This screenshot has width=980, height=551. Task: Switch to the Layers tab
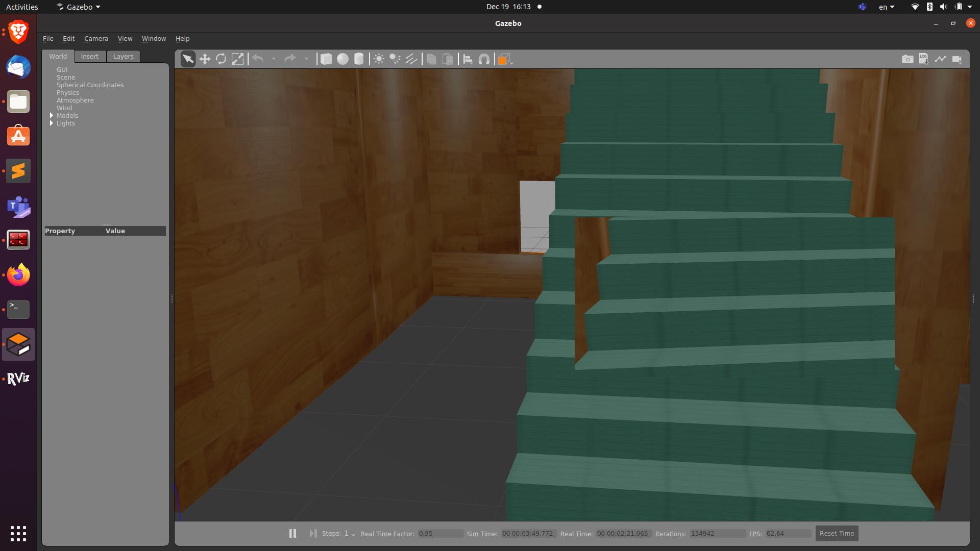tap(123, 56)
